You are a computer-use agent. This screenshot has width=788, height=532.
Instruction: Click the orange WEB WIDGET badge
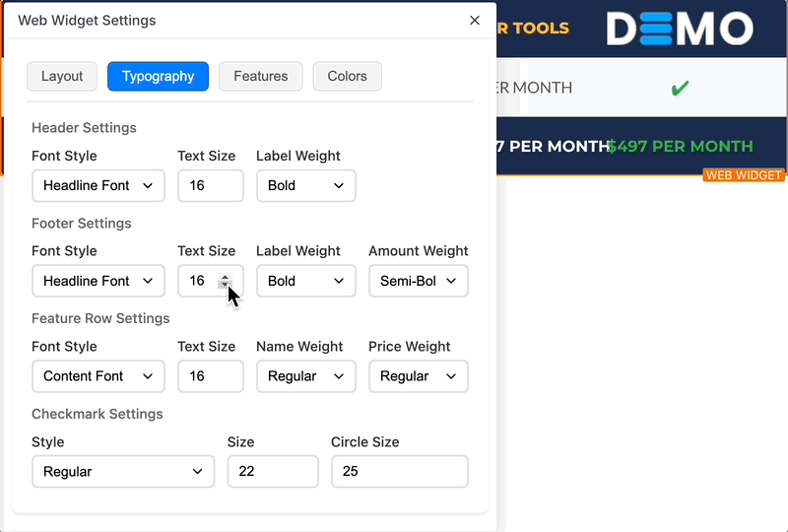tap(744, 175)
